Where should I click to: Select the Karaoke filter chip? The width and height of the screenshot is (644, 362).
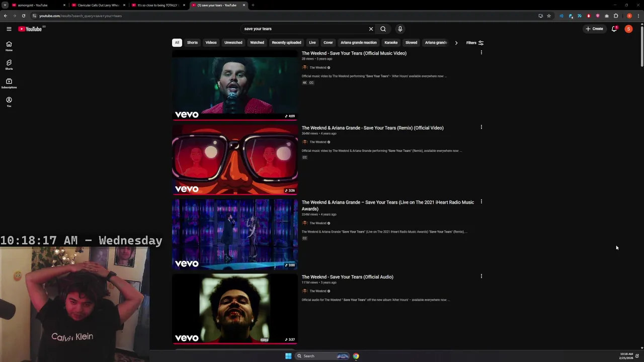[x=391, y=43]
